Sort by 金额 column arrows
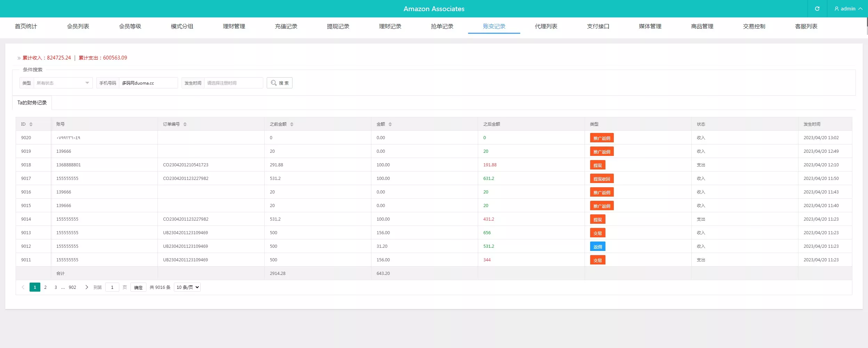The width and height of the screenshot is (868, 348). (x=390, y=124)
